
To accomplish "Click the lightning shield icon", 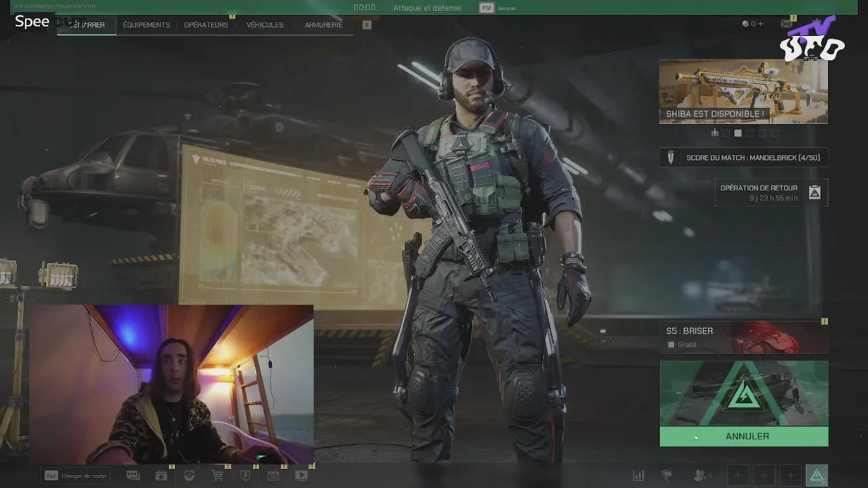I will [245, 476].
